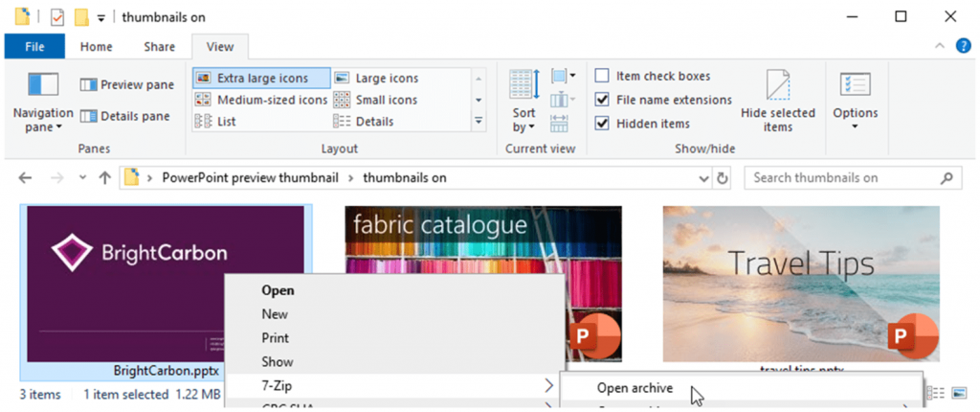Expand the address bar history dropdown
The width and height of the screenshot is (980, 412).
click(705, 178)
